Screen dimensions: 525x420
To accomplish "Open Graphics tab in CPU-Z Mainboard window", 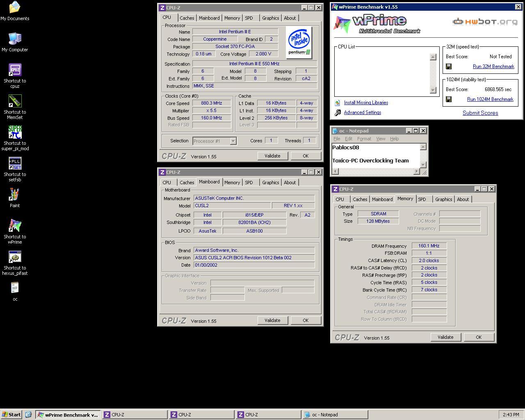I will tap(270, 183).
